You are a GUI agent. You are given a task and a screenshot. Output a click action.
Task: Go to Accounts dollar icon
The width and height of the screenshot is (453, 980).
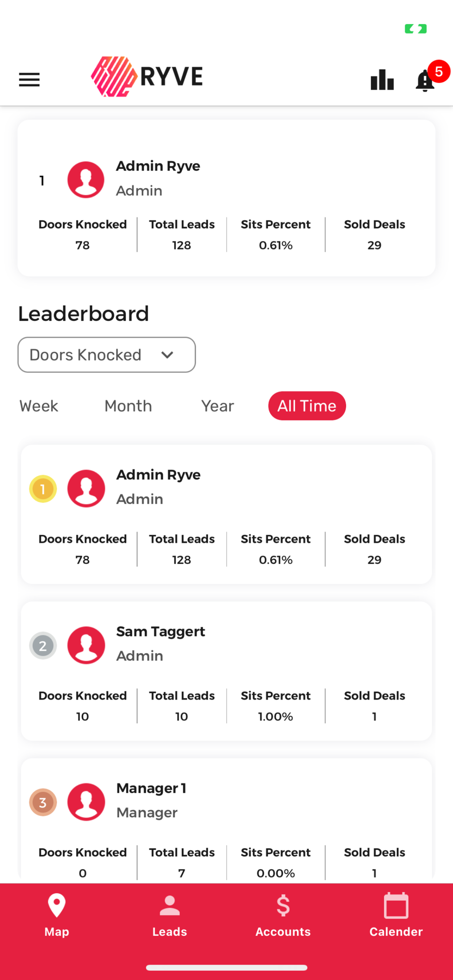[x=283, y=906]
